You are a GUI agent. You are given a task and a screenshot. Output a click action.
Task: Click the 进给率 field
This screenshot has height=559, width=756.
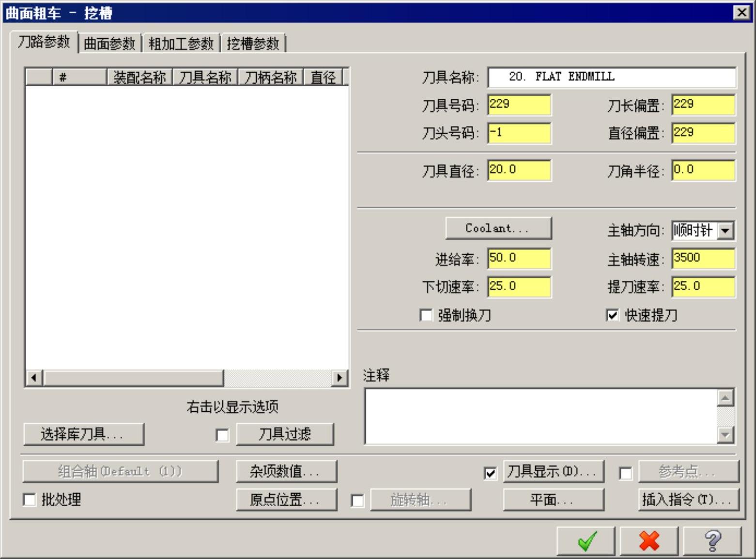(x=519, y=259)
